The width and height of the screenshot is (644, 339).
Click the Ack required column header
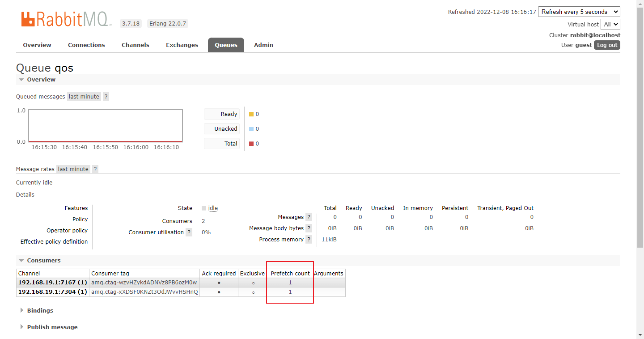(x=219, y=273)
